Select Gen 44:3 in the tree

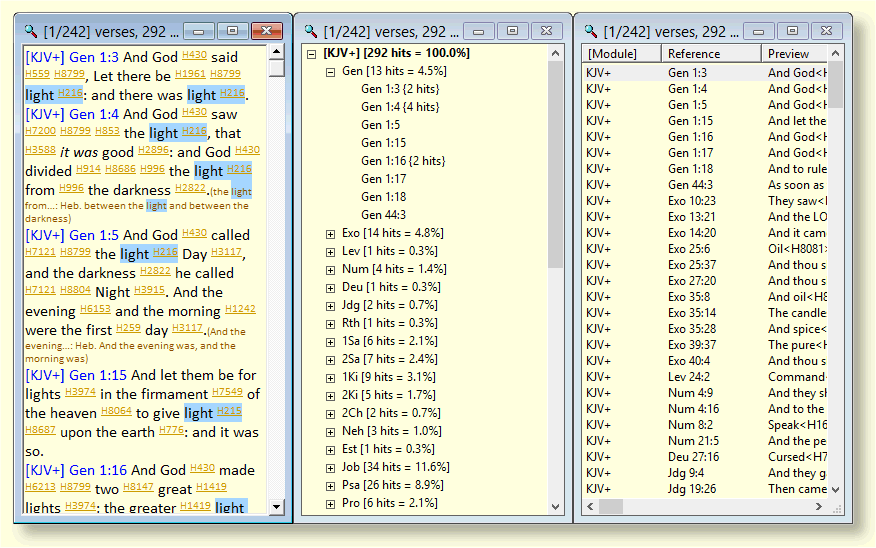(383, 215)
